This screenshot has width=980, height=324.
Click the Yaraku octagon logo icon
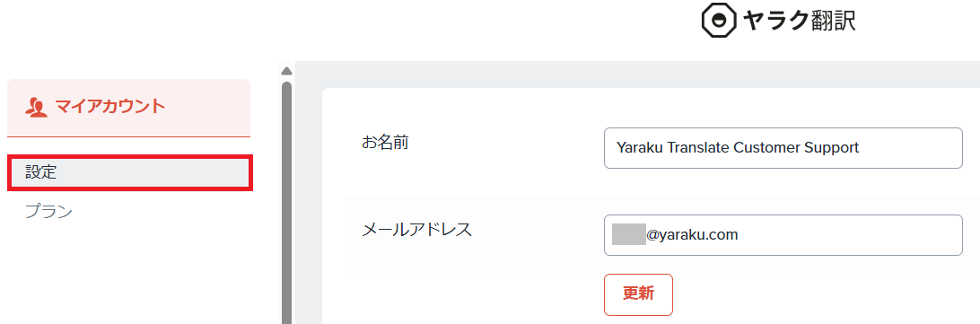(720, 20)
